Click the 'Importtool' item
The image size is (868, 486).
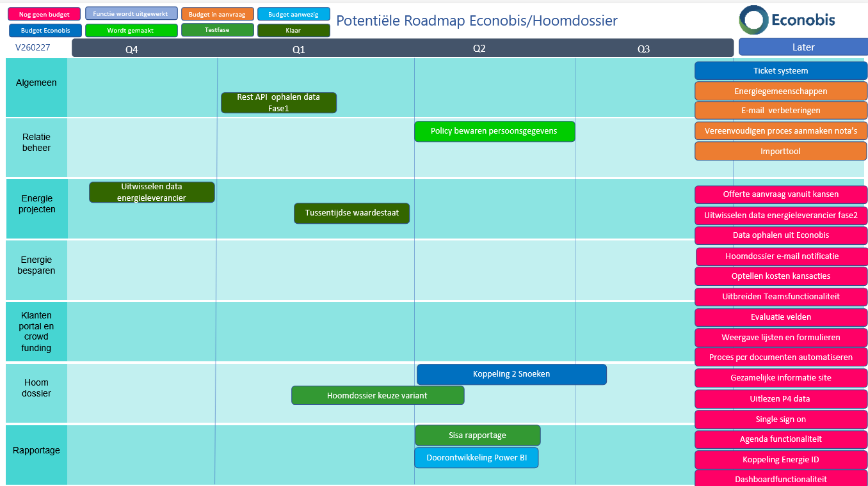781,151
